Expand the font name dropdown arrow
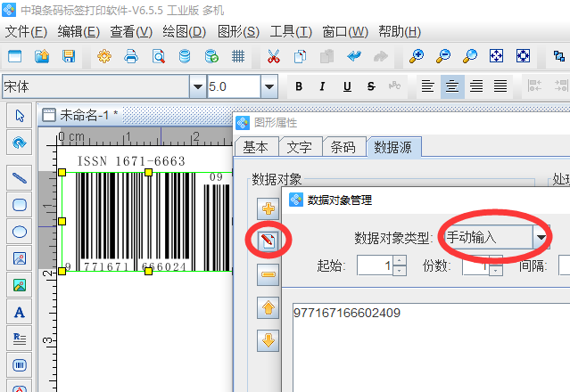The height and width of the screenshot is (392, 570). point(198,86)
